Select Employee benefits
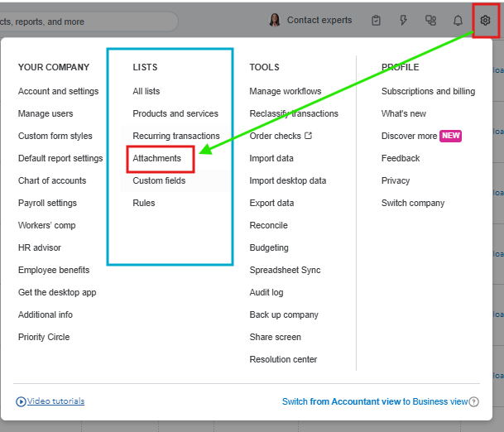The width and height of the screenshot is (504, 432). 54,270
